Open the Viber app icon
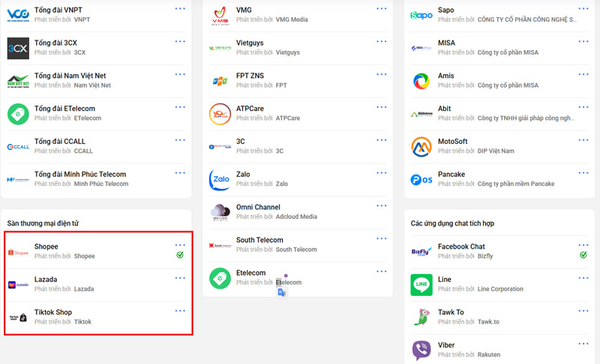The image size is (600, 364). pos(421,351)
